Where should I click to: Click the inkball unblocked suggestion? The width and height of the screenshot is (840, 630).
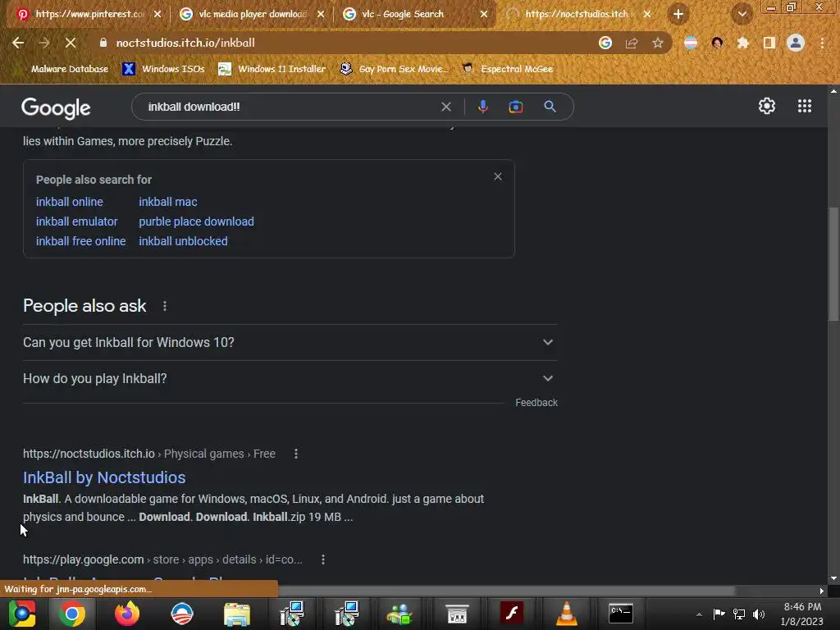tap(183, 242)
